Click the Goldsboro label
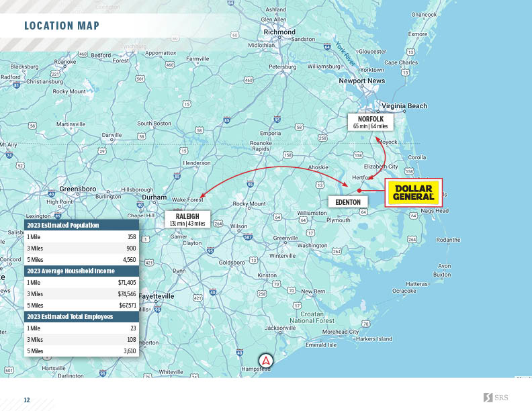The height and width of the screenshot is (411, 532). [x=232, y=263]
